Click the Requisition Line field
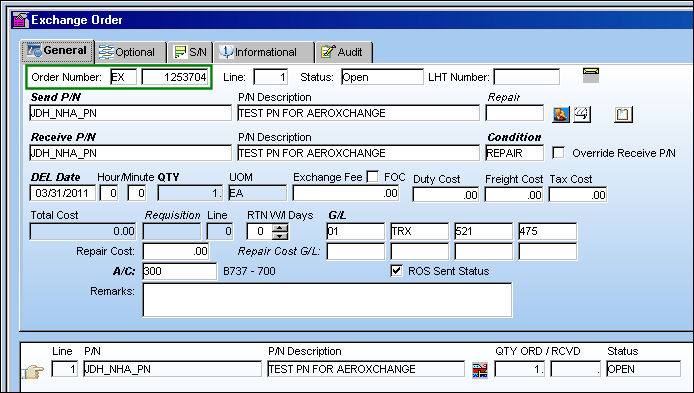The image size is (694, 393). pos(220,231)
